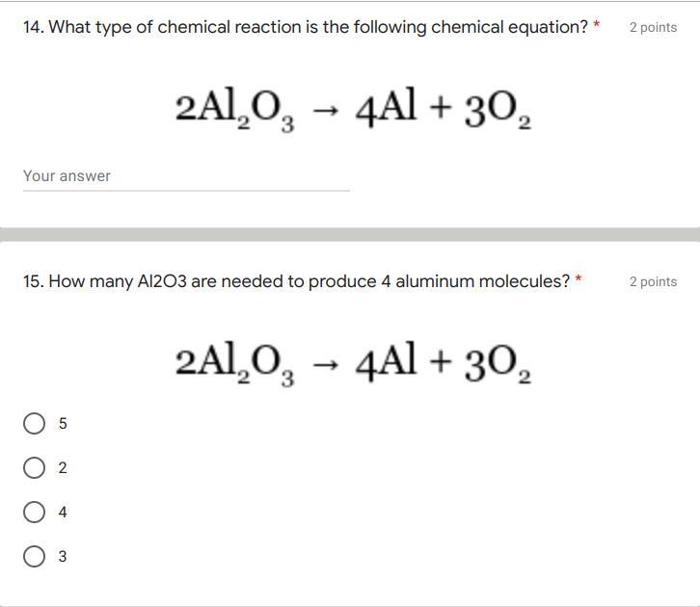Viewport: 700px width, 607px height.
Task: Click the reaction arrow in question 14's equation
Action: (326, 112)
